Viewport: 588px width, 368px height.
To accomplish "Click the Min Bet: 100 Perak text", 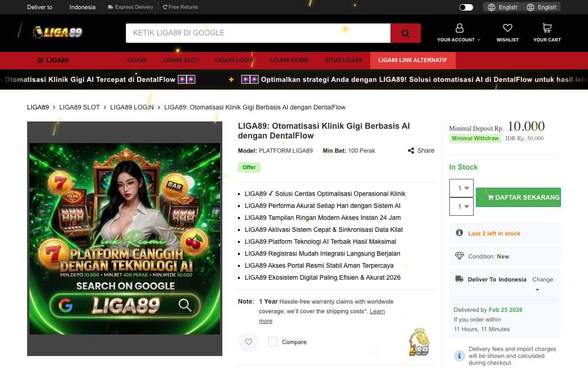I will 349,150.
